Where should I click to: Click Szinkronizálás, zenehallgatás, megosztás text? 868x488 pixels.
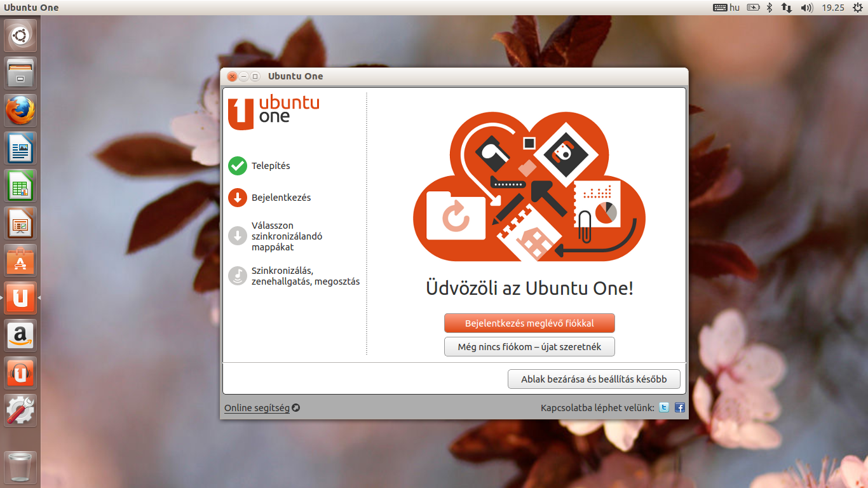click(x=306, y=276)
